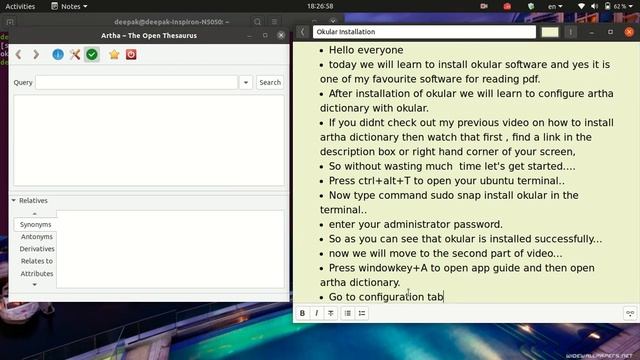Toggle italic formatting in Notes
The image size is (640, 360).
pyautogui.click(x=317, y=313)
